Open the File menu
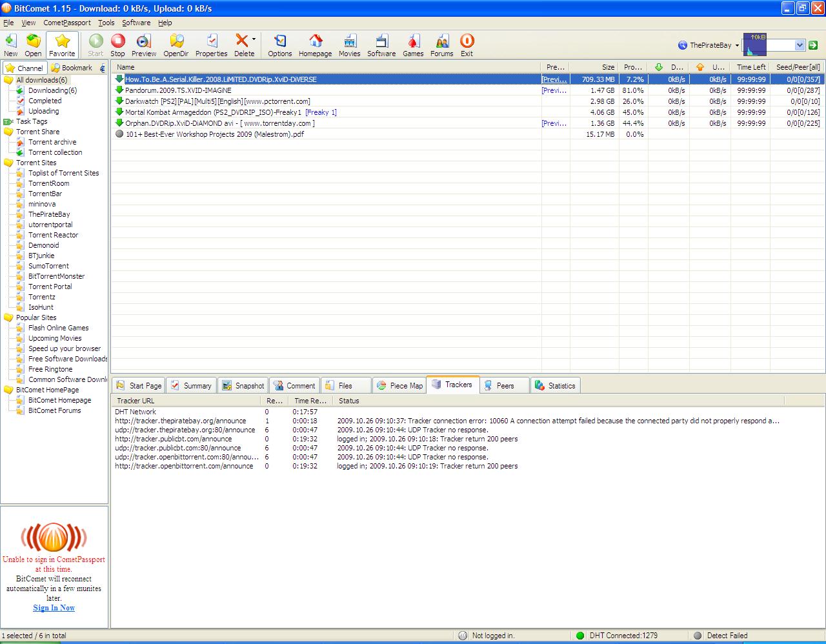 (8, 23)
